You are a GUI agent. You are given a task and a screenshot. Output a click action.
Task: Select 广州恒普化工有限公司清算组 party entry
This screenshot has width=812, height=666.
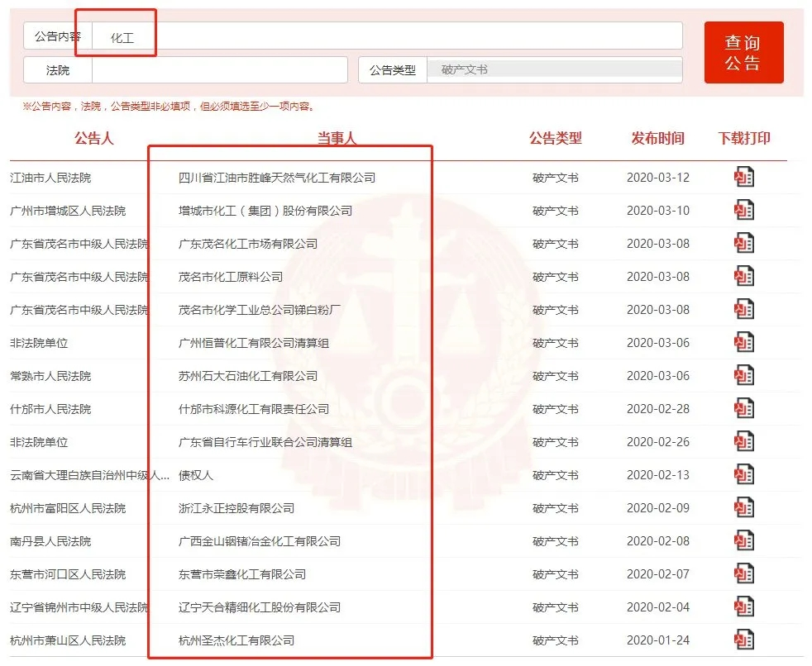(x=254, y=343)
